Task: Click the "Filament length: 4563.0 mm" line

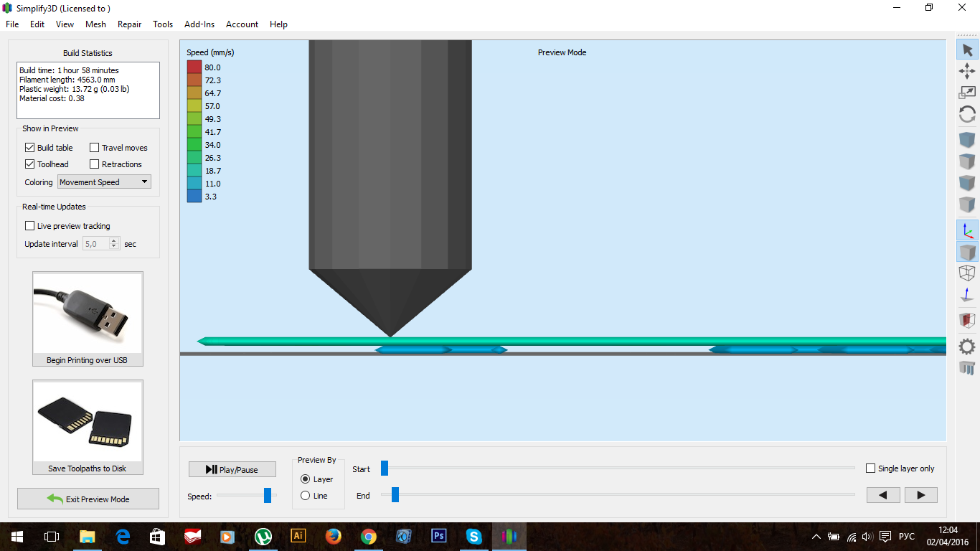Action: click(65, 80)
